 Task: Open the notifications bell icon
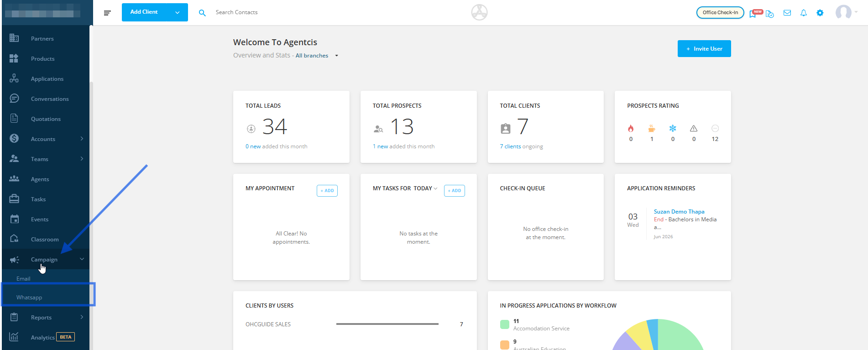point(804,13)
